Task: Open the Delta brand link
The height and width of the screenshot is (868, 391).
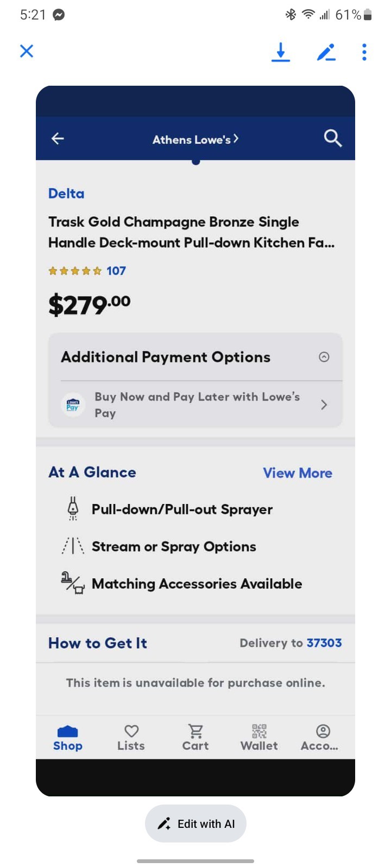Action: click(x=66, y=194)
